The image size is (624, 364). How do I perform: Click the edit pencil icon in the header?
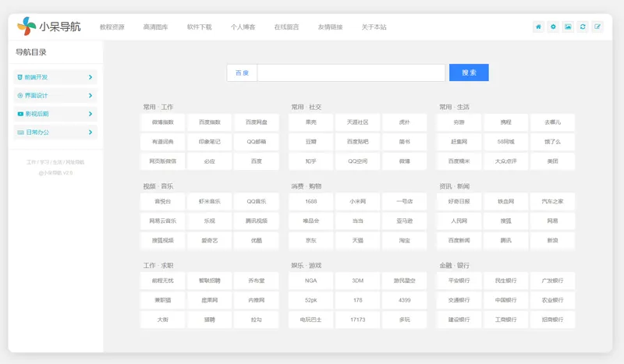coord(597,27)
